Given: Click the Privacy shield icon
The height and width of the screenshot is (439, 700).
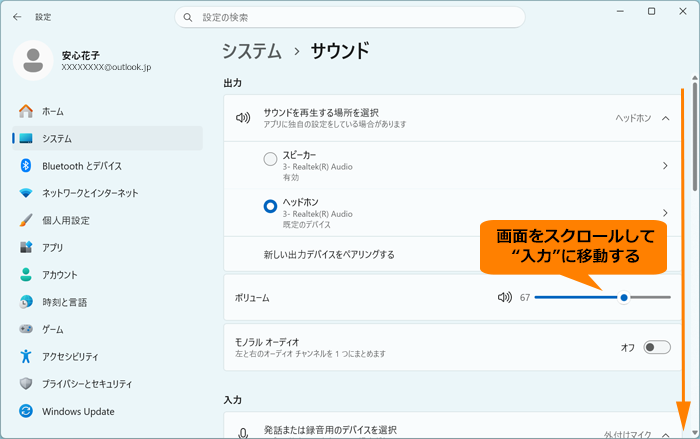Looking at the screenshot, I should pyautogui.click(x=26, y=384).
